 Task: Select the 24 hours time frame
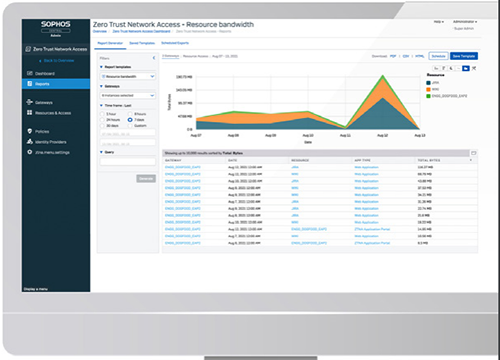click(x=102, y=120)
